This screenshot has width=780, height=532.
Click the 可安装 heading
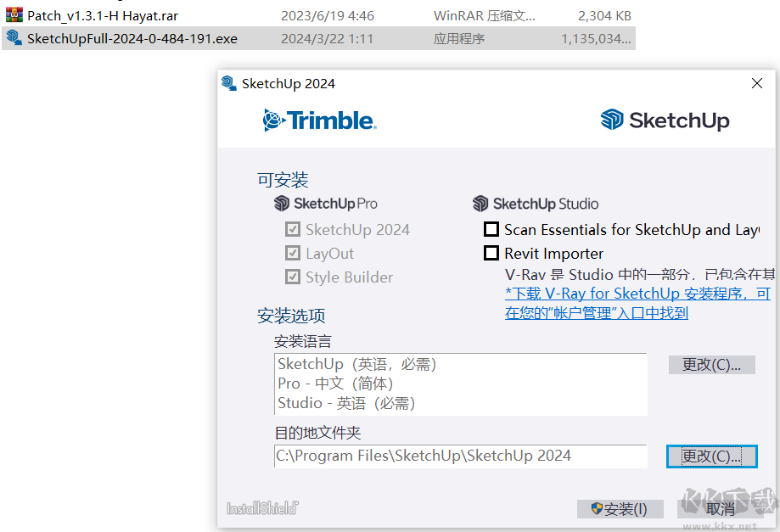coord(283,180)
